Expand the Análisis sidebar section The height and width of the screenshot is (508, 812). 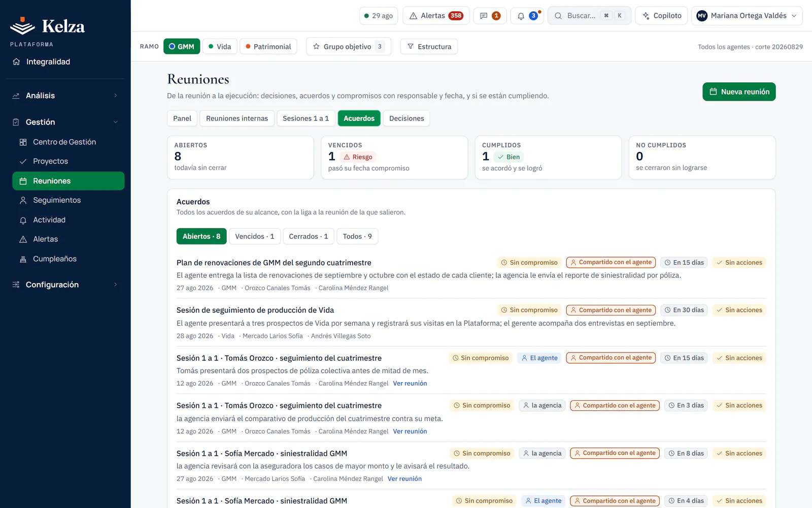click(x=65, y=96)
